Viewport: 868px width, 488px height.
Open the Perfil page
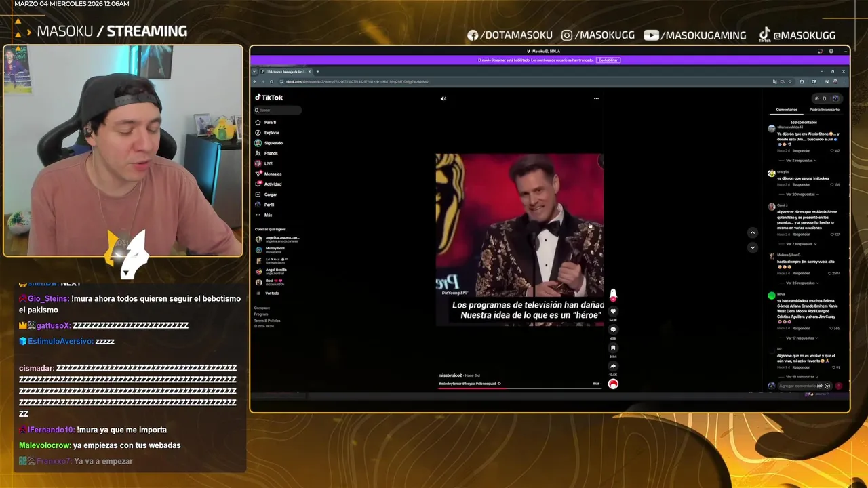coord(265,205)
